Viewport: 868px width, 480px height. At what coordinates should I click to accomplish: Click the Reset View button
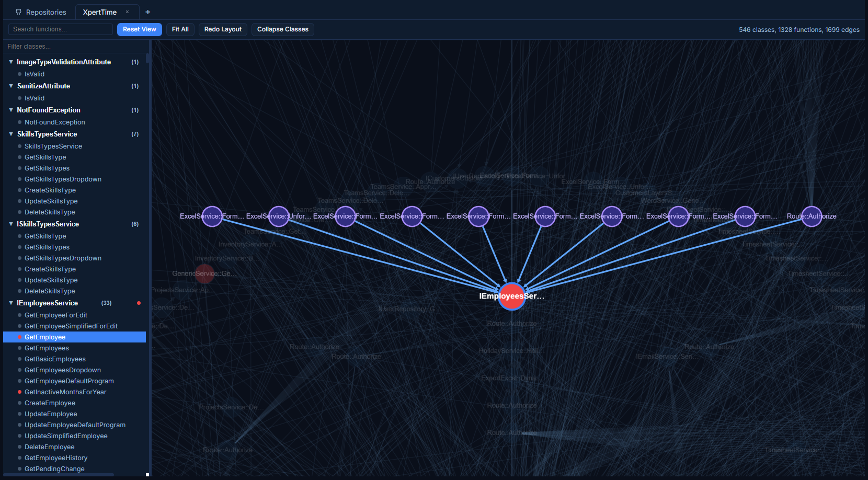(x=139, y=29)
